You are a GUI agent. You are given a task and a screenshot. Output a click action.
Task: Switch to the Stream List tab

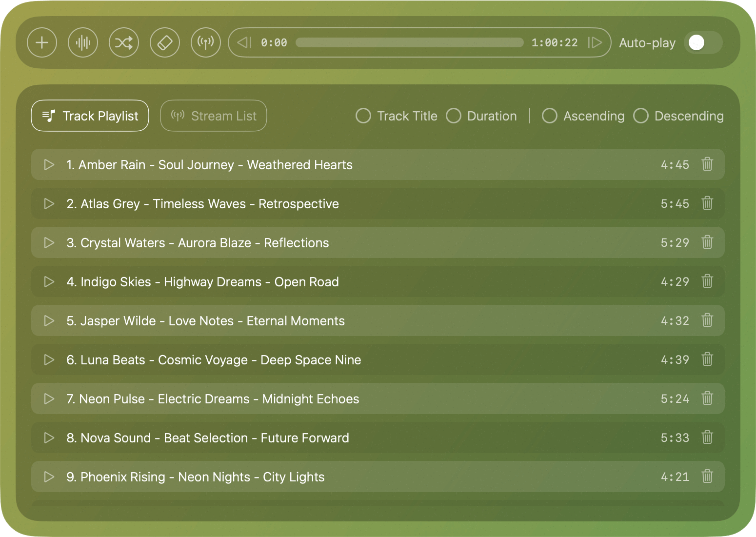pyautogui.click(x=213, y=116)
